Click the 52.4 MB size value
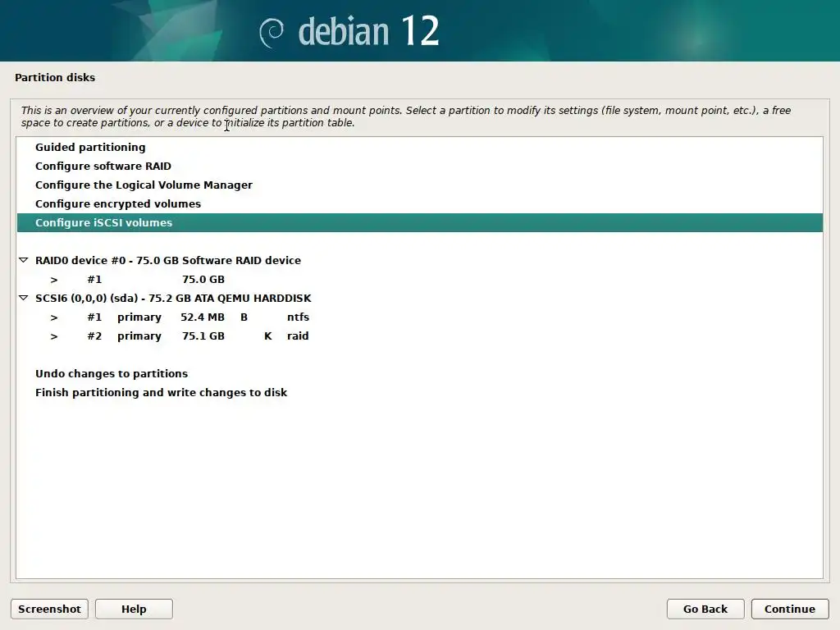The width and height of the screenshot is (840, 630). 203,317
